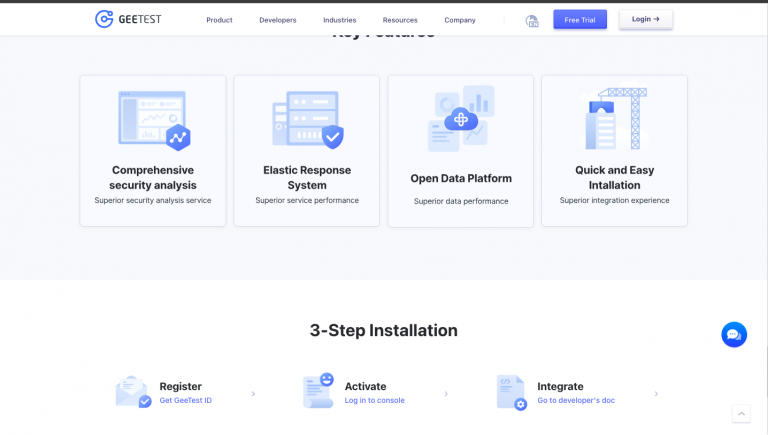
Task: Follow the Go to developer's doc link
Action: click(x=575, y=400)
